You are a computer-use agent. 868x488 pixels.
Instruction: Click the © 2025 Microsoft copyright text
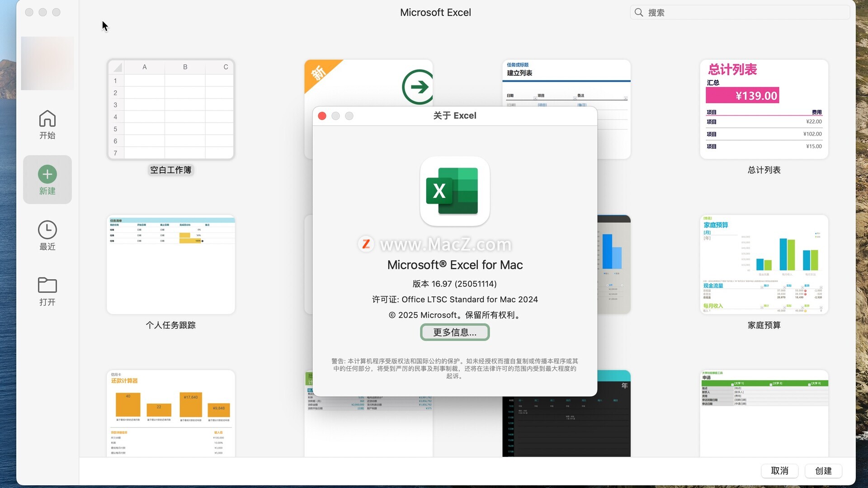click(455, 315)
